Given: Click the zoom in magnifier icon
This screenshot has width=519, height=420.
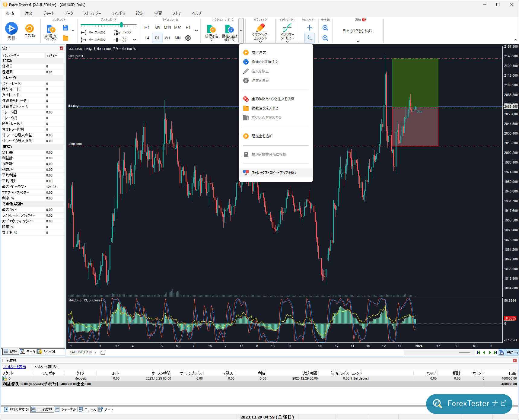Looking at the screenshot, I should (325, 28).
